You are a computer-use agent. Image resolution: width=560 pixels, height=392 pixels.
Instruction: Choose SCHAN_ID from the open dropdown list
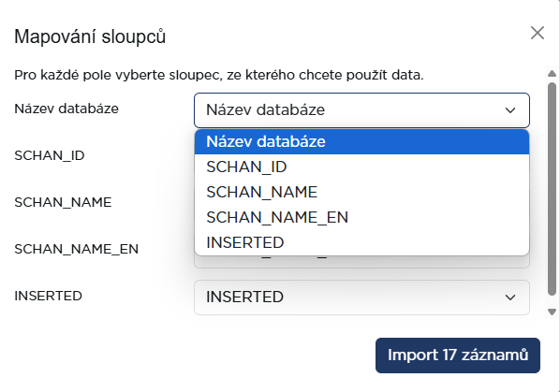[x=361, y=167]
